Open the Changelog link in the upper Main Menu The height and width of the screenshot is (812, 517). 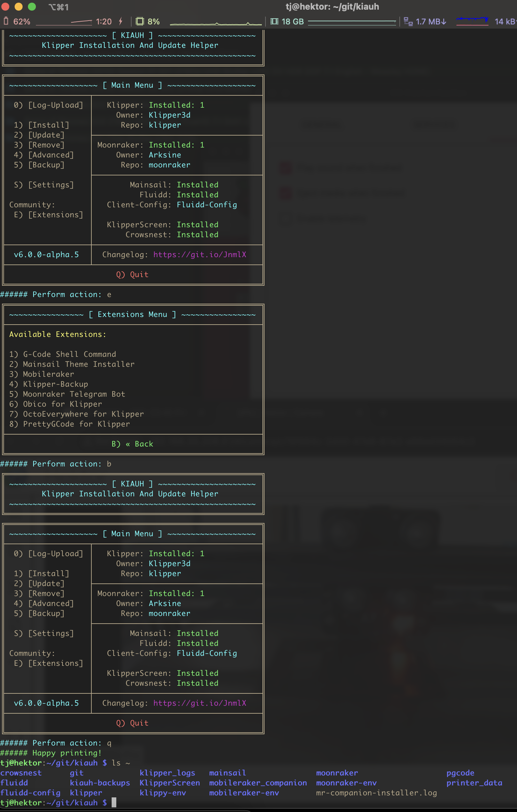tap(200, 254)
